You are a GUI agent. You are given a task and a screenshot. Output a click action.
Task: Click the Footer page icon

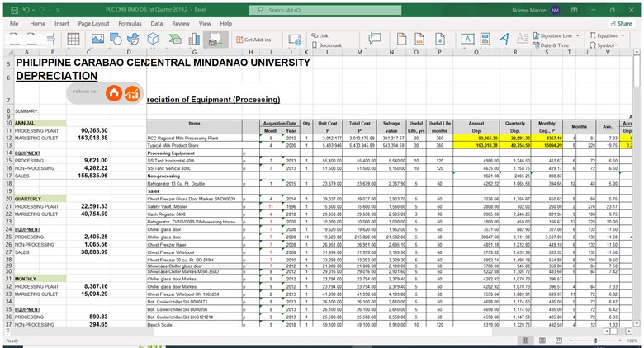click(419, 39)
